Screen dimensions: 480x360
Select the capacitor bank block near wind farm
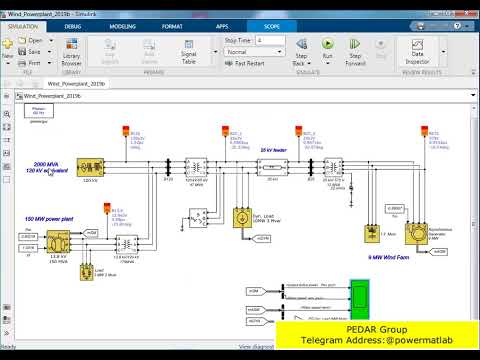pyautogui.click(x=372, y=234)
